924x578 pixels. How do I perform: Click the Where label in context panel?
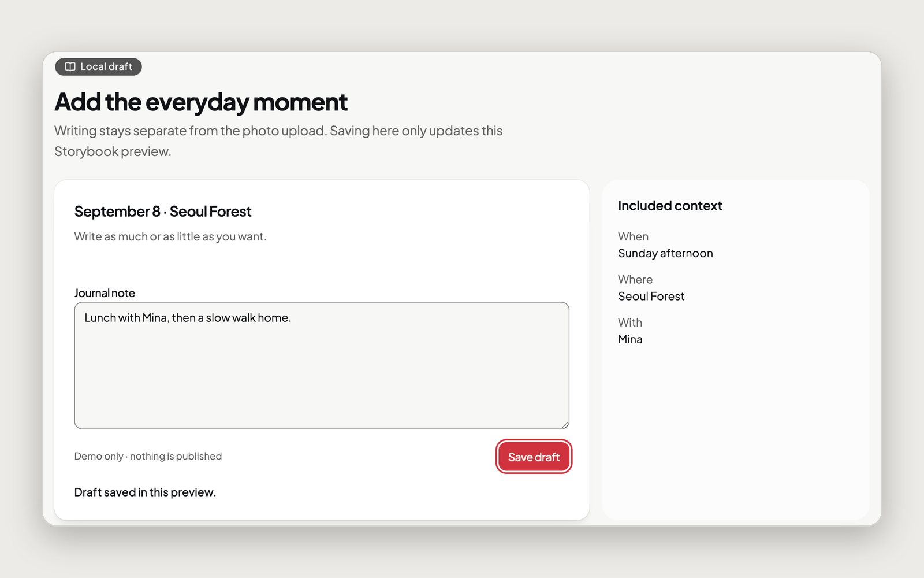click(635, 280)
